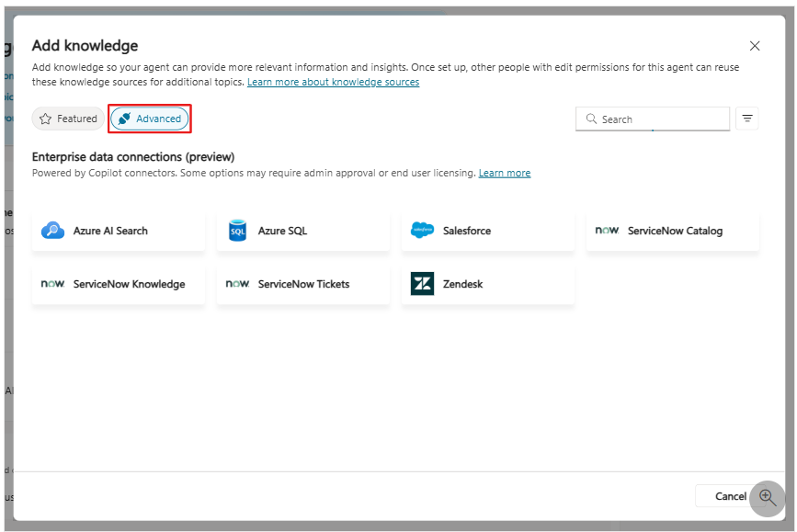Click the Azure SQL database icon
Image resolution: width=797 pixels, height=532 pixels.
[x=237, y=231]
